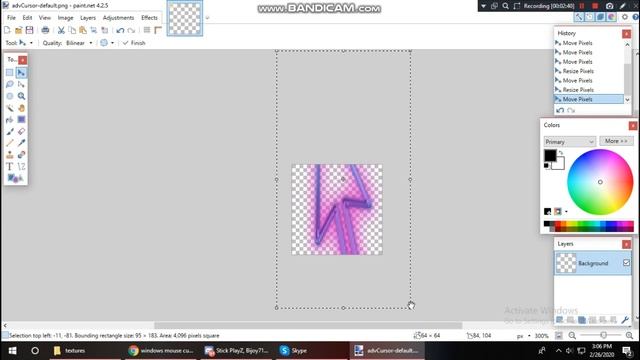Click the primary black color swatch
This screenshot has width=640, height=360.
click(x=550, y=156)
